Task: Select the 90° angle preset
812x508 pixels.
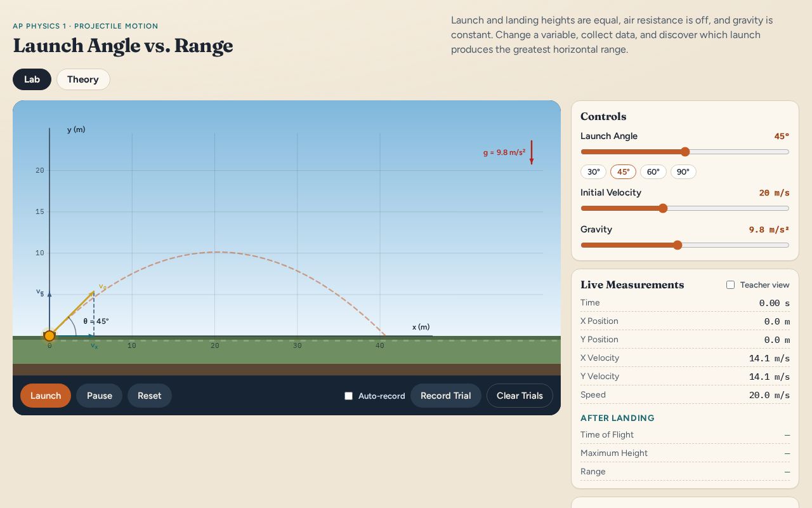Action: (683, 172)
